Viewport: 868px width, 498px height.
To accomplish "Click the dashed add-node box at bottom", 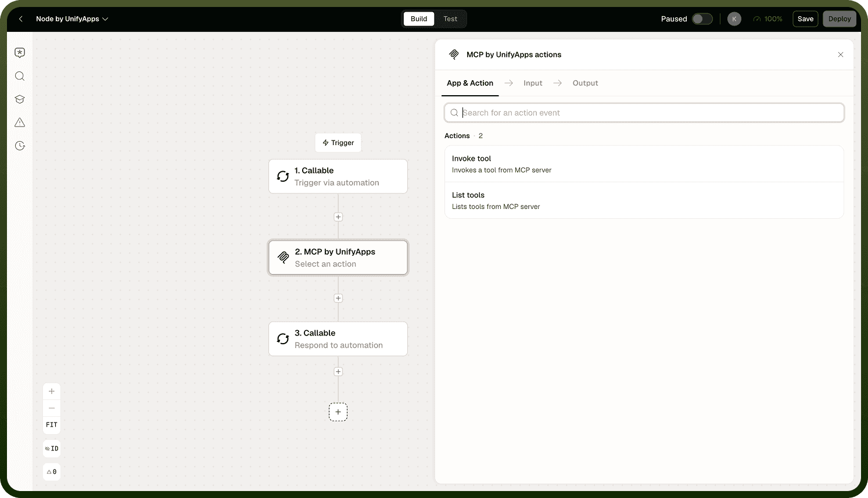I will (338, 412).
